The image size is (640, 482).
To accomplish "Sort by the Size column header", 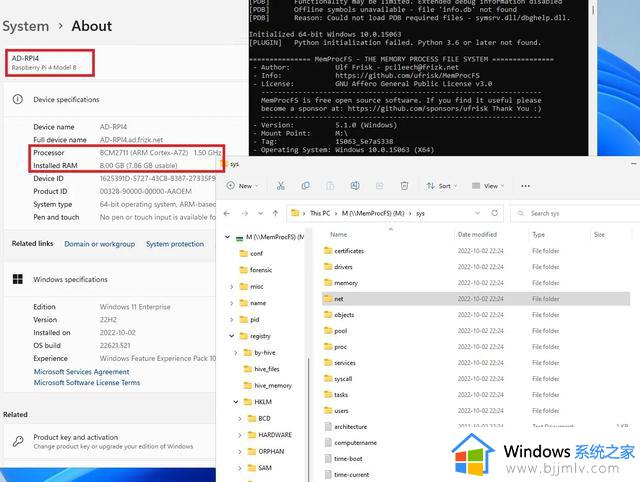I will coord(599,234).
